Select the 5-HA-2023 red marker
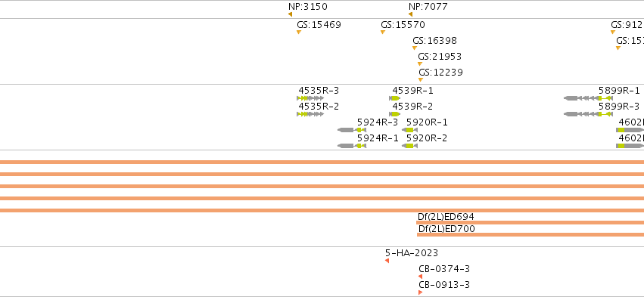 pyautogui.click(x=387, y=261)
